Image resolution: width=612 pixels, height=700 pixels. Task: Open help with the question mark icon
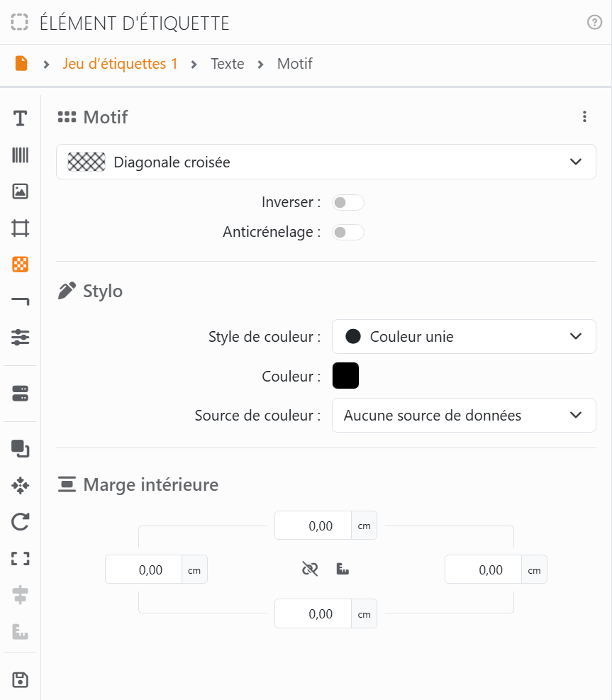pos(594,22)
